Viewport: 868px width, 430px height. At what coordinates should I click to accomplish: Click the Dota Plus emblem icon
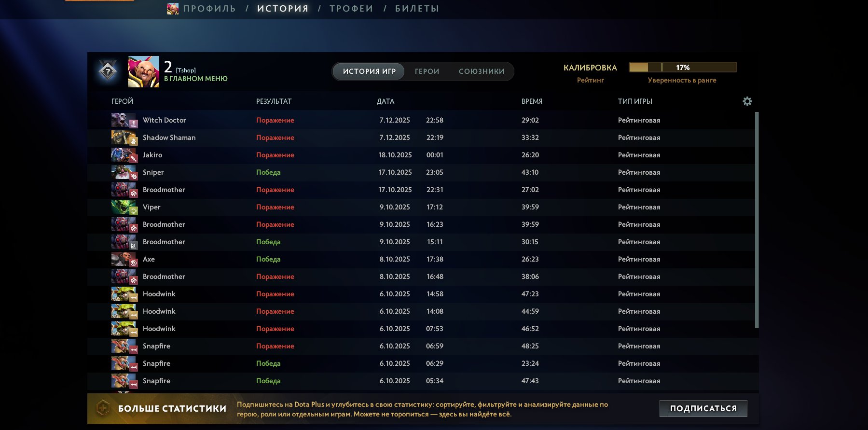coord(102,408)
